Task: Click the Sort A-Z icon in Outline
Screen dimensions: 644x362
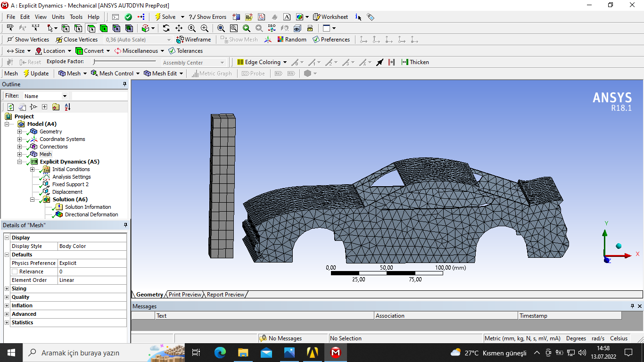Action: tap(67, 107)
